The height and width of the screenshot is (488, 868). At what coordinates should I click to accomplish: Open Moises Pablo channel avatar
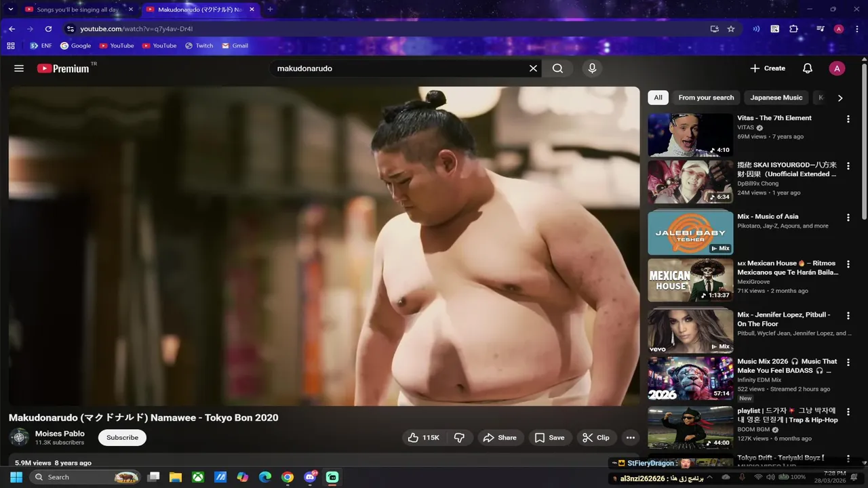coord(20,437)
